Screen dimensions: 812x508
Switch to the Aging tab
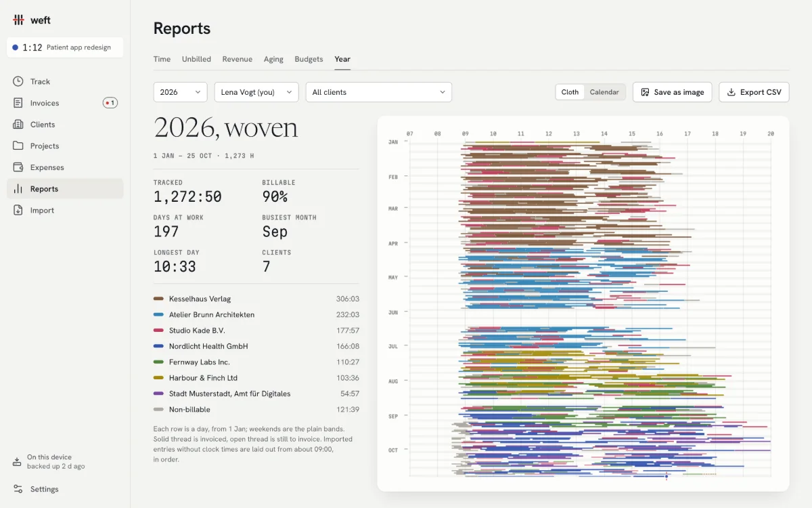[x=273, y=59]
